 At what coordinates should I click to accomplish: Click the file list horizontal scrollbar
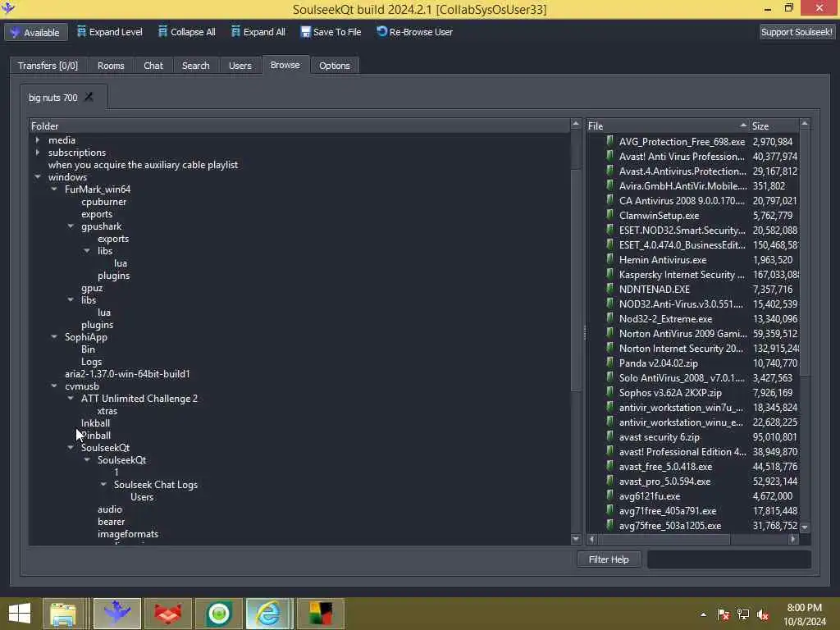tap(663, 539)
